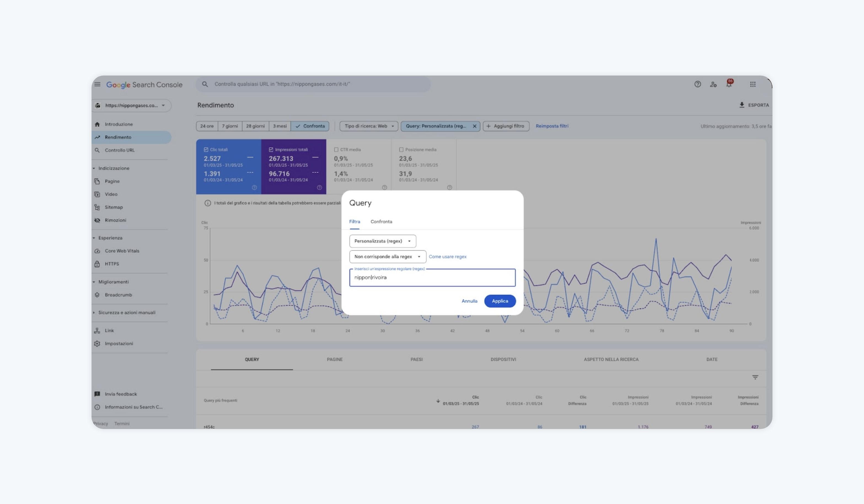
Task: Open the PAGINE table tab
Action: [x=335, y=359]
